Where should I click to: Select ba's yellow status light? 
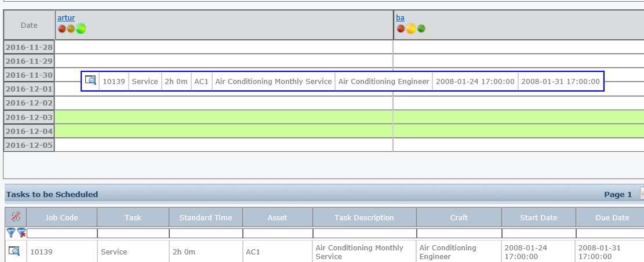[x=410, y=28]
